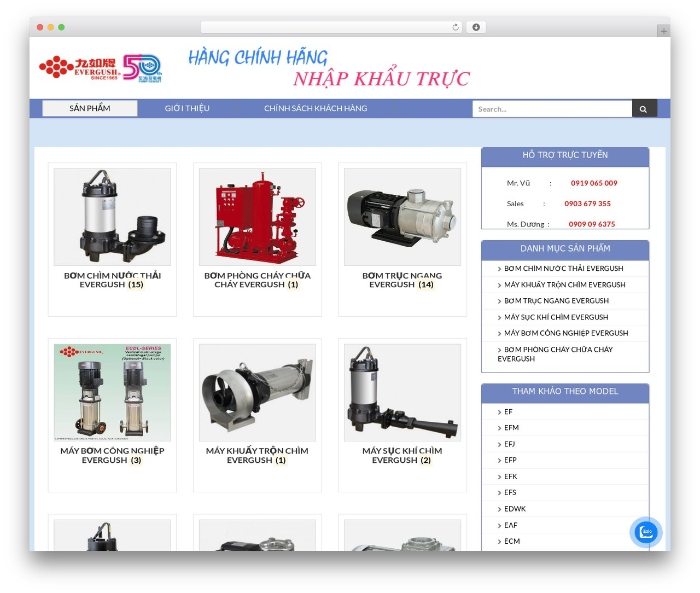Click the search magnifier button
This screenshot has height=593, width=700.
tap(644, 109)
